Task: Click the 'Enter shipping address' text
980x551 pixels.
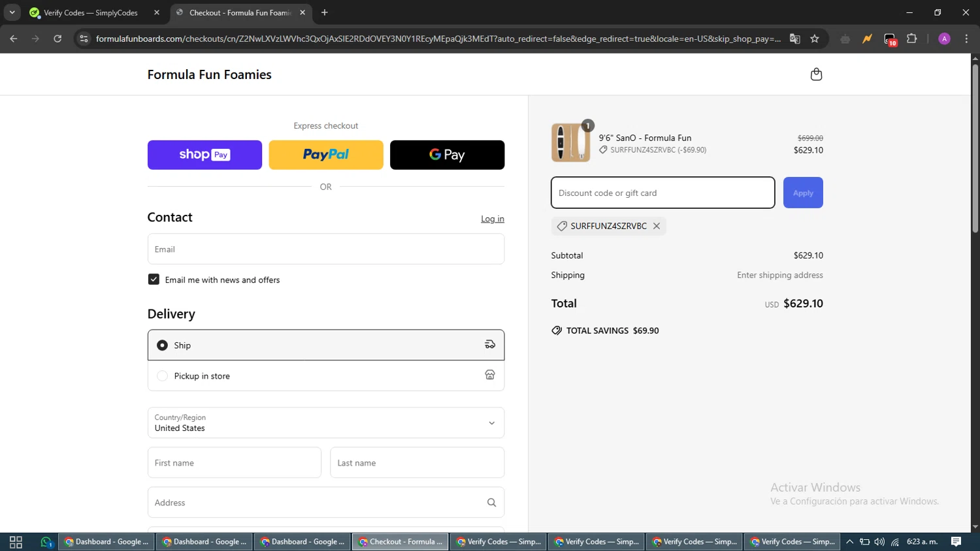Action: (780, 275)
